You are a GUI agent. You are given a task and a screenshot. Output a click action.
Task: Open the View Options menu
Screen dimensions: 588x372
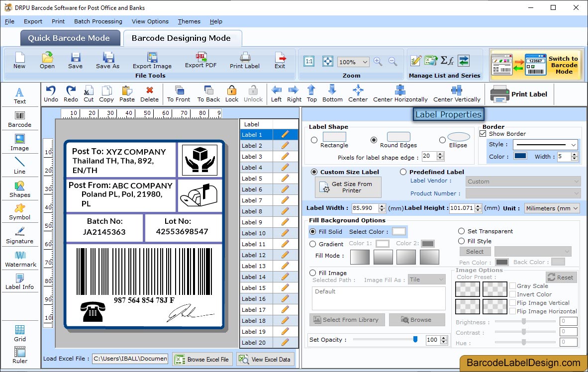coord(150,21)
